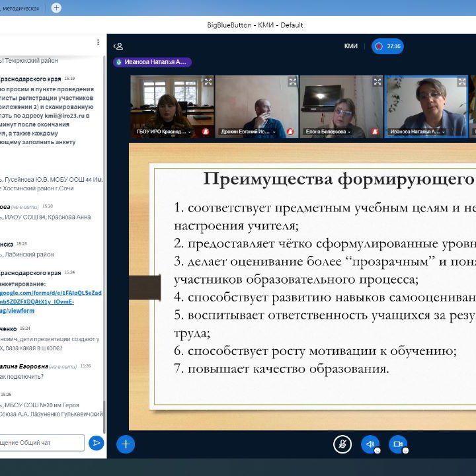This screenshot has height=476, width=476.
Task: Open the blue plus actions menu
Action: [126, 444]
